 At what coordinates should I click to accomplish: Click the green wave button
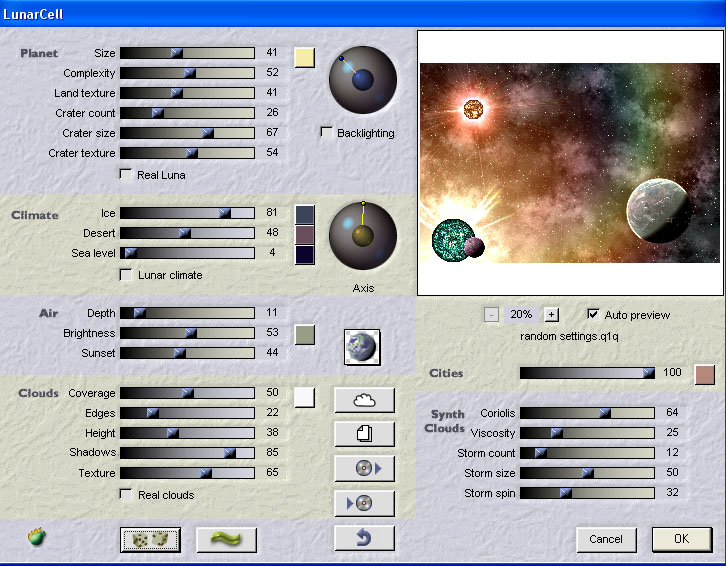(x=226, y=540)
